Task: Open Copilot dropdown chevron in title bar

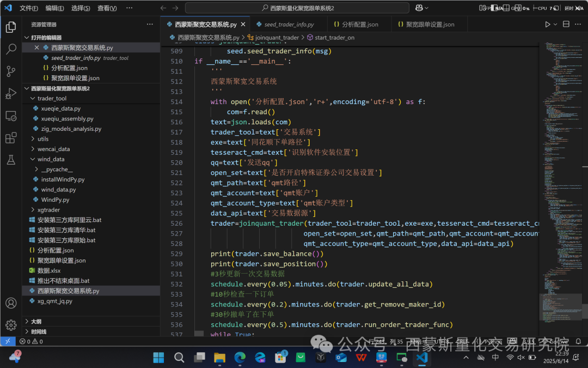Action: (426, 8)
